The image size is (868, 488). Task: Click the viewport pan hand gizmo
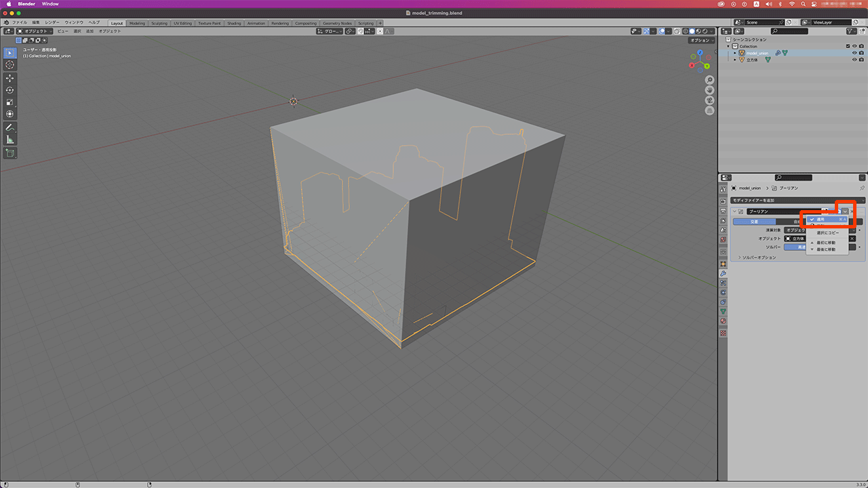(x=709, y=90)
